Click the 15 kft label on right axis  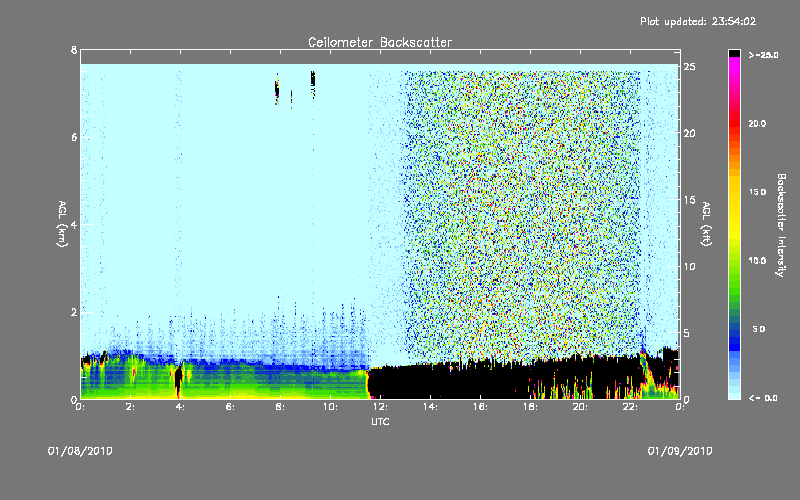(x=689, y=200)
